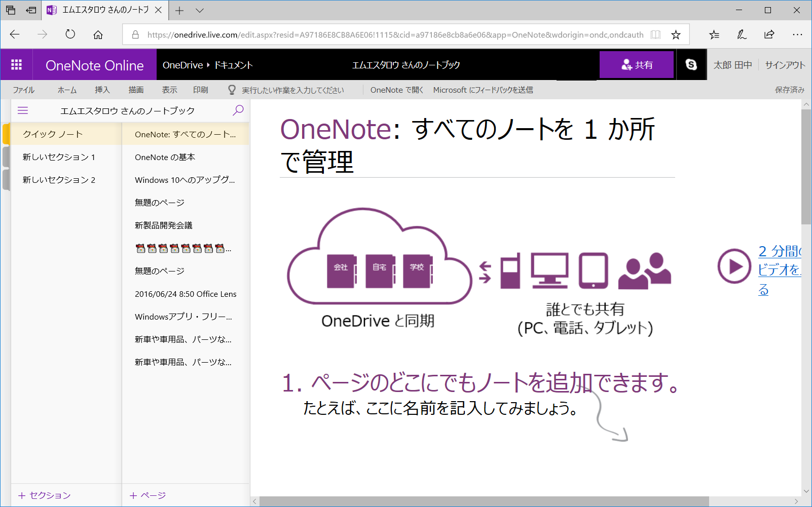Expand the new tab dropdown chevron
The height and width of the screenshot is (507, 812).
(199, 10)
